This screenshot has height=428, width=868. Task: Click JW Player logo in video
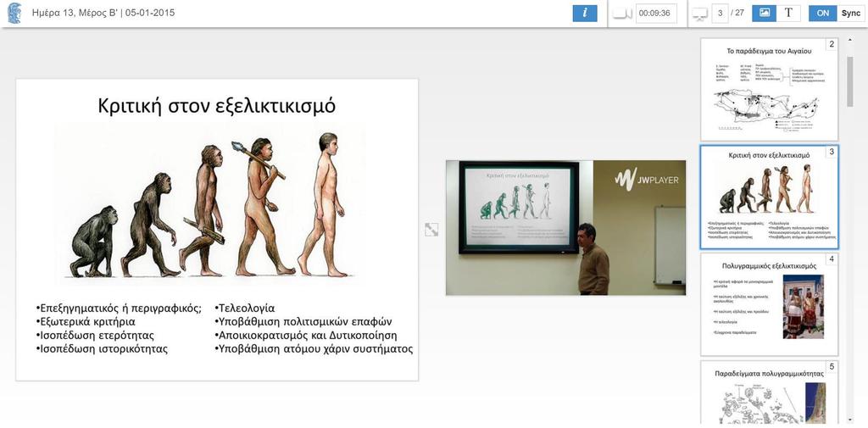(x=647, y=180)
